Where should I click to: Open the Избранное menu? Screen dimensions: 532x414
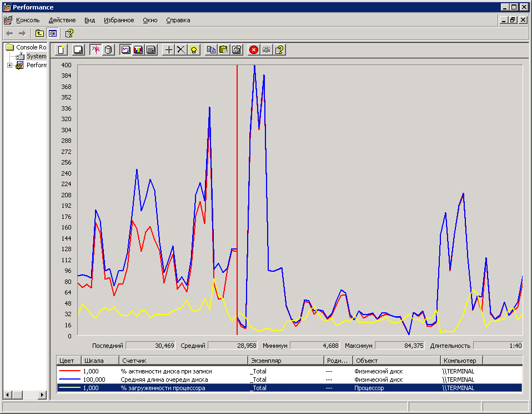(x=119, y=20)
